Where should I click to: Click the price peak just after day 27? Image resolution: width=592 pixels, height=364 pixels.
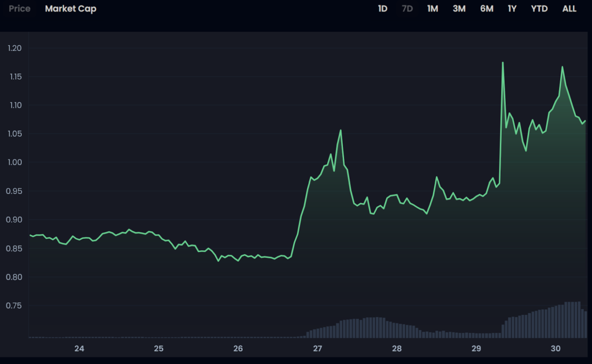tap(341, 130)
